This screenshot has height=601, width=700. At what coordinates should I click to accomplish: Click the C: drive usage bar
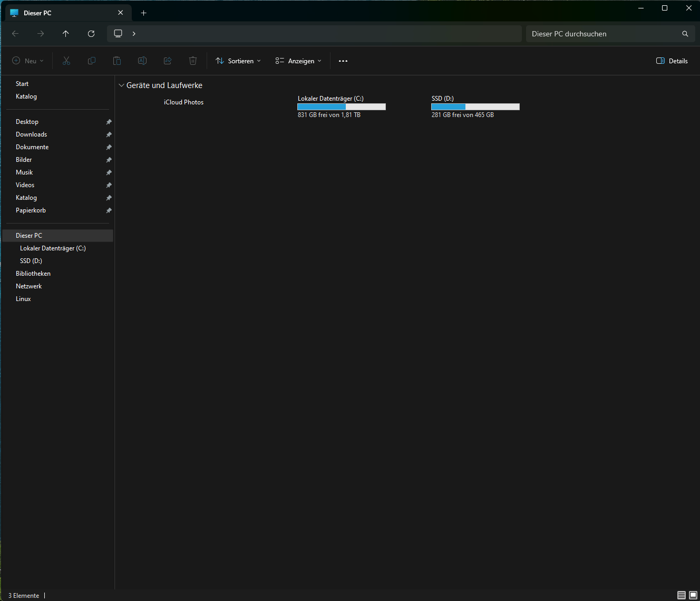pyautogui.click(x=342, y=107)
